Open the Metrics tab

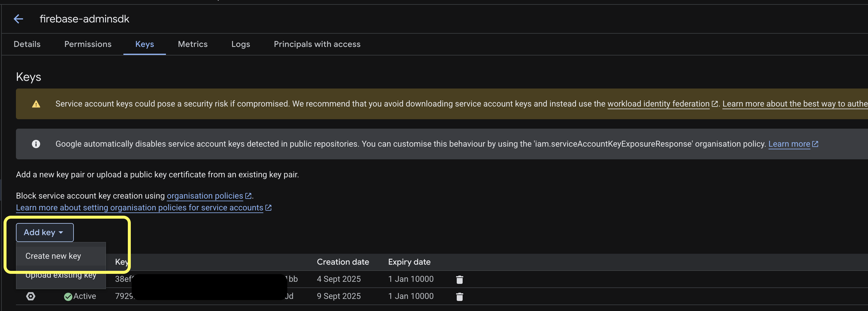[192, 44]
